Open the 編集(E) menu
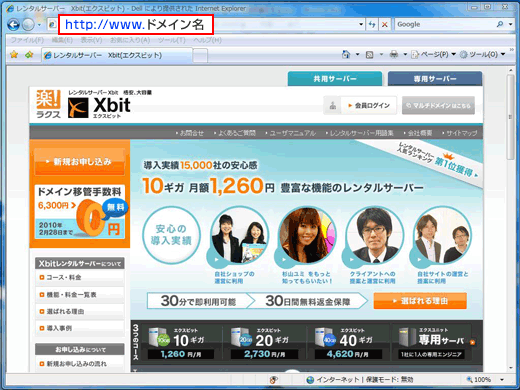 pos(62,40)
